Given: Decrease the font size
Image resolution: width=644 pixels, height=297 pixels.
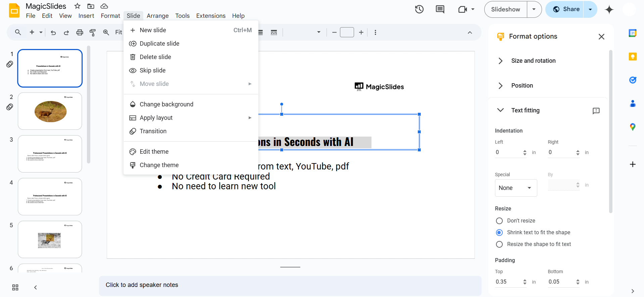Looking at the screenshot, I should click(334, 33).
